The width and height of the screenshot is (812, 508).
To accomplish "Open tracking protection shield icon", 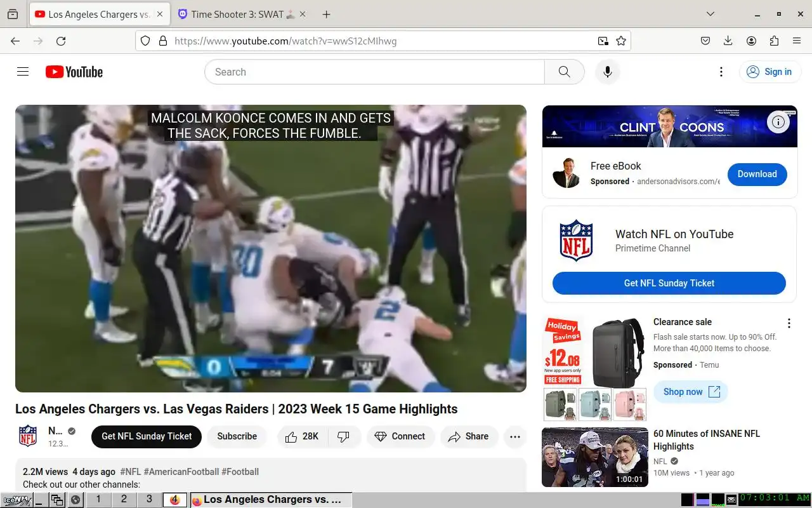I will pos(145,41).
